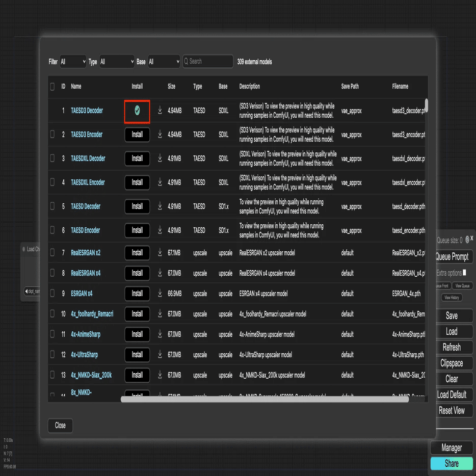
Task: Click the Save button in side panel
Action: pos(452,315)
